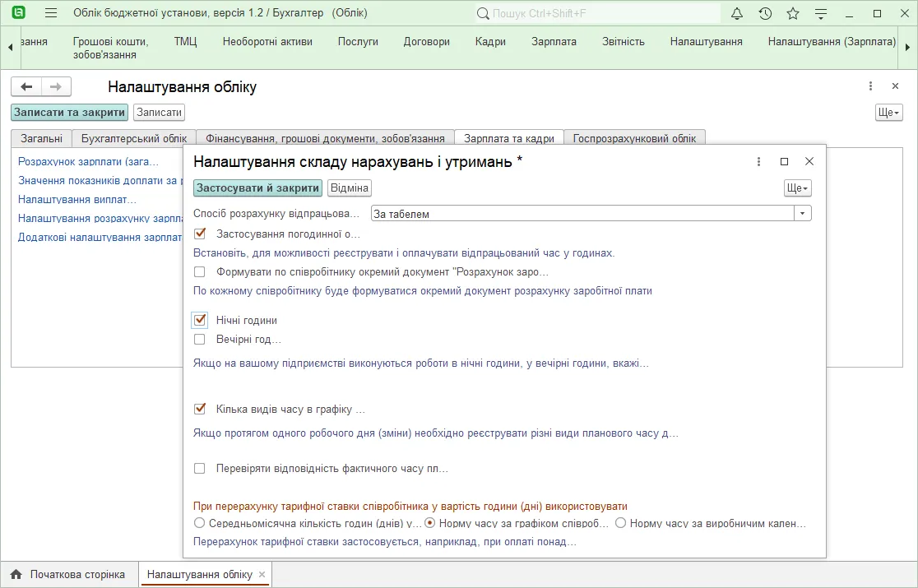This screenshot has width=918, height=588.
Task: Select Норму часу за виробничим кален… radio
Action: click(620, 522)
